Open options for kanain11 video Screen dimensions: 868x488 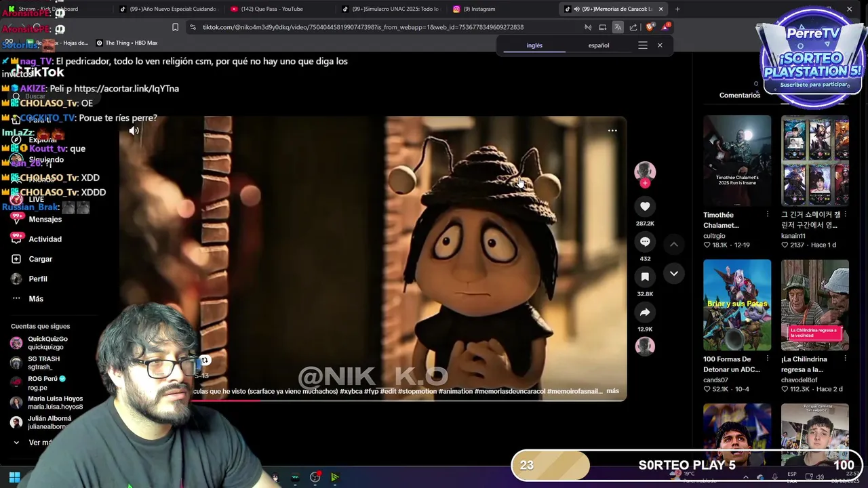coord(846,214)
